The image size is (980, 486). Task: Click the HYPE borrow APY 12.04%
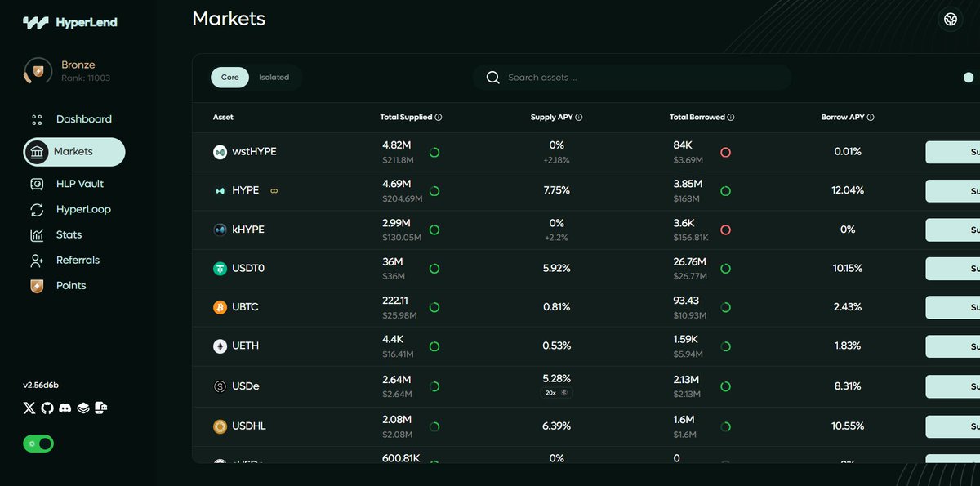tap(848, 190)
